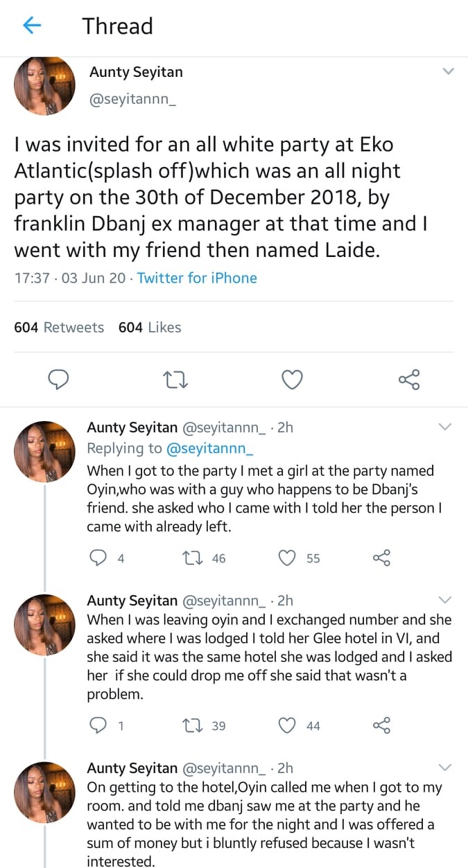Like the main tweet with the heart icon

pyautogui.click(x=293, y=379)
